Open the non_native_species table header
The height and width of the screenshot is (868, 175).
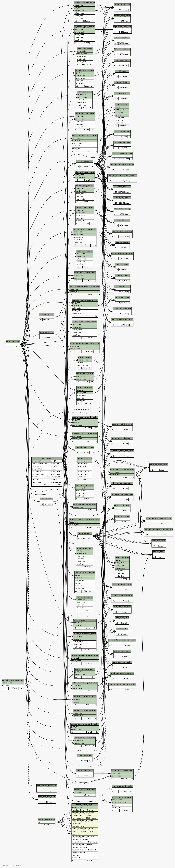tap(85, 458)
